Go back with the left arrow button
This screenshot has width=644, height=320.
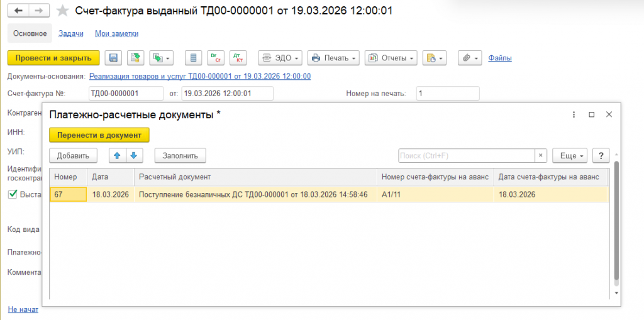point(18,11)
